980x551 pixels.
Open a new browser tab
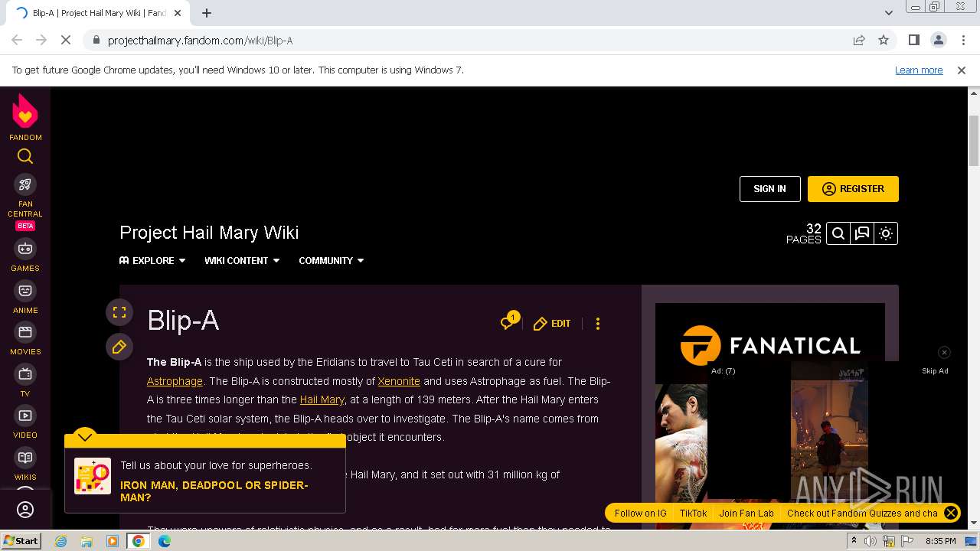pyautogui.click(x=207, y=13)
